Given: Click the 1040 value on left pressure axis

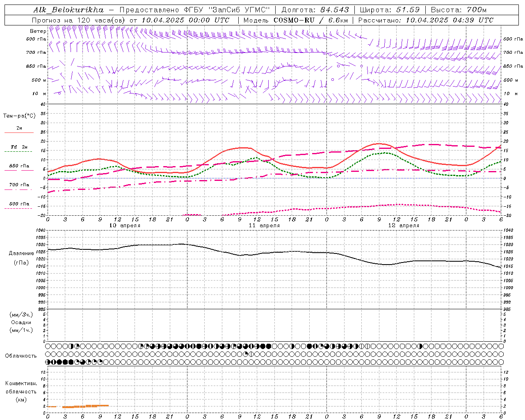Looking at the screenshot, I should tap(41, 231).
